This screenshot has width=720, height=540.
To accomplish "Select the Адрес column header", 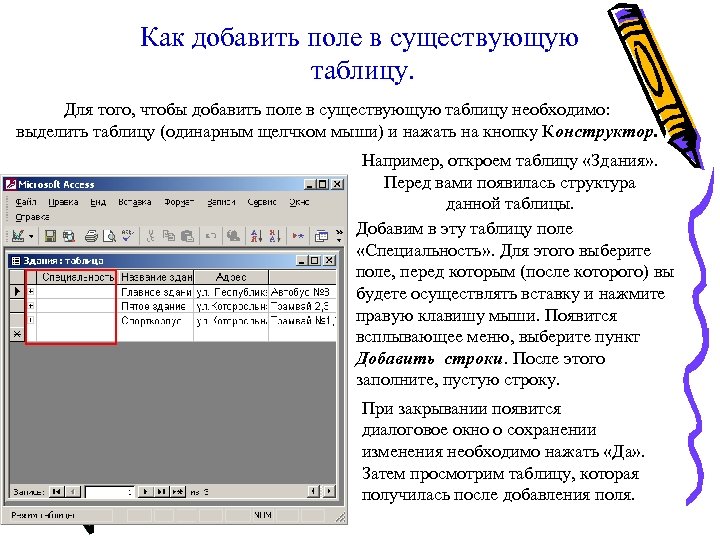I will [231, 277].
